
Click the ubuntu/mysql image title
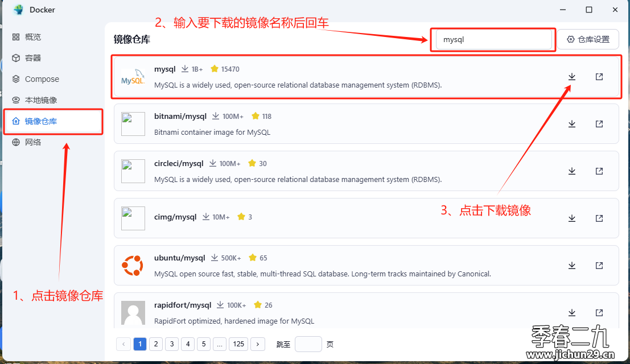click(x=180, y=258)
